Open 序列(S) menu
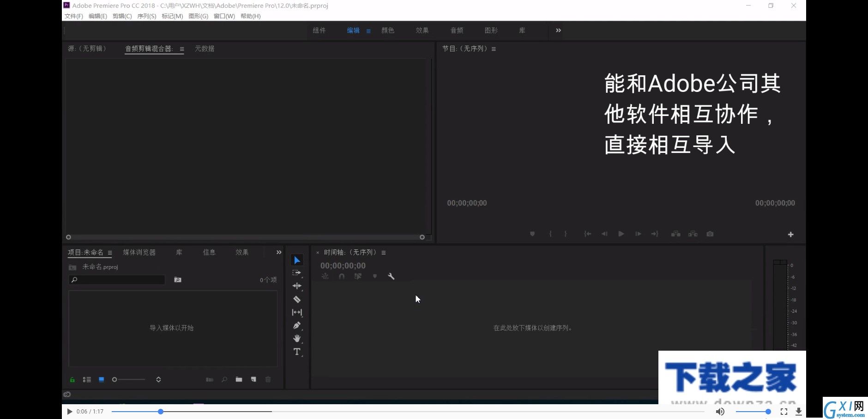 coord(147,16)
